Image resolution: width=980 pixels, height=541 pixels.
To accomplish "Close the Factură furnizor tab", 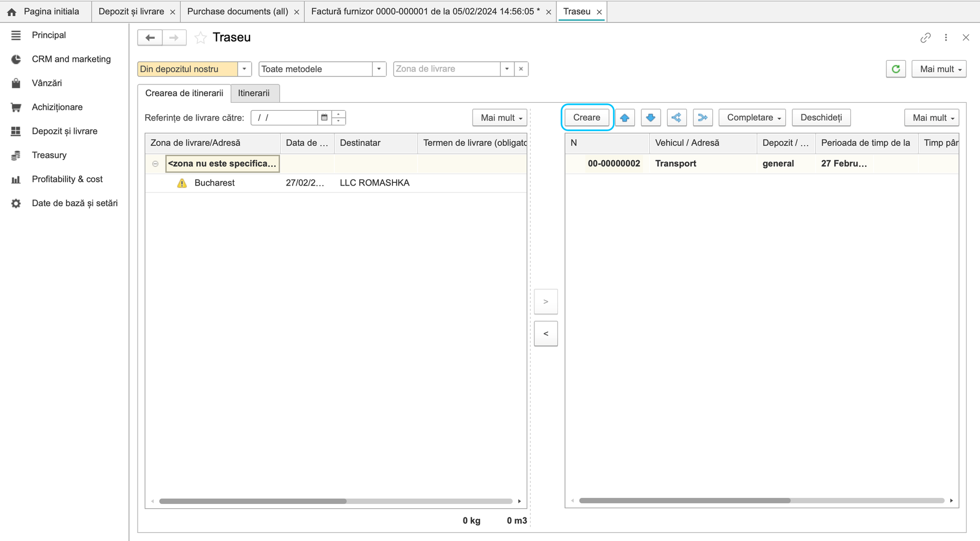I will tap(548, 12).
